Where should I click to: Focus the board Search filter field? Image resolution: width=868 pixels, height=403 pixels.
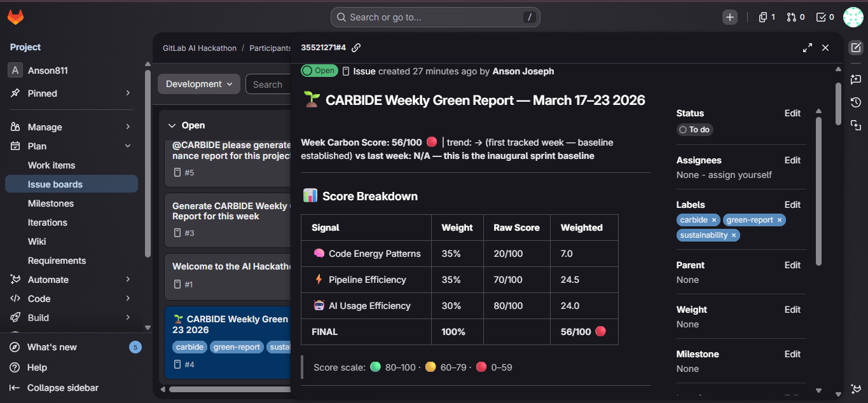[268, 84]
